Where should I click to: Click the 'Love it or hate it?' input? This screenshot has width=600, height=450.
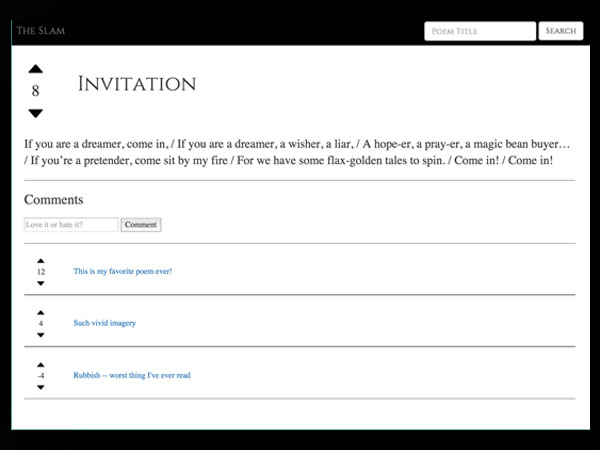pyautogui.click(x=71, y=225)
